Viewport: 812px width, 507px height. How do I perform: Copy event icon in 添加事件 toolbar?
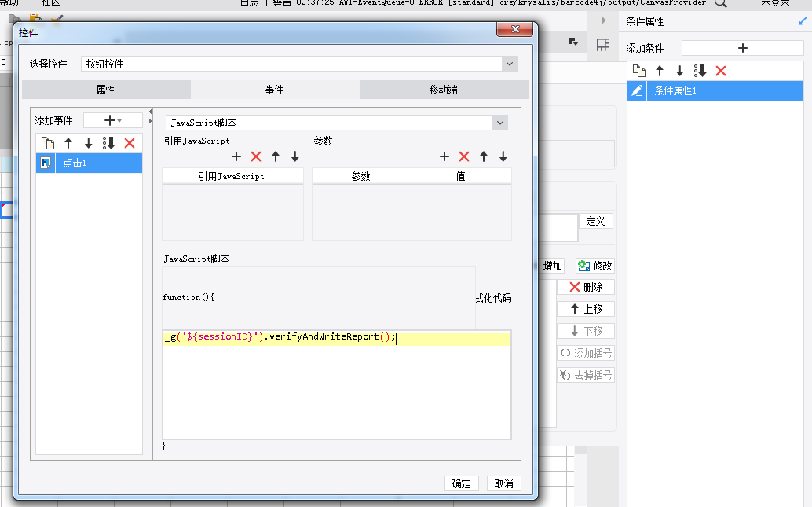coord(48,143)
